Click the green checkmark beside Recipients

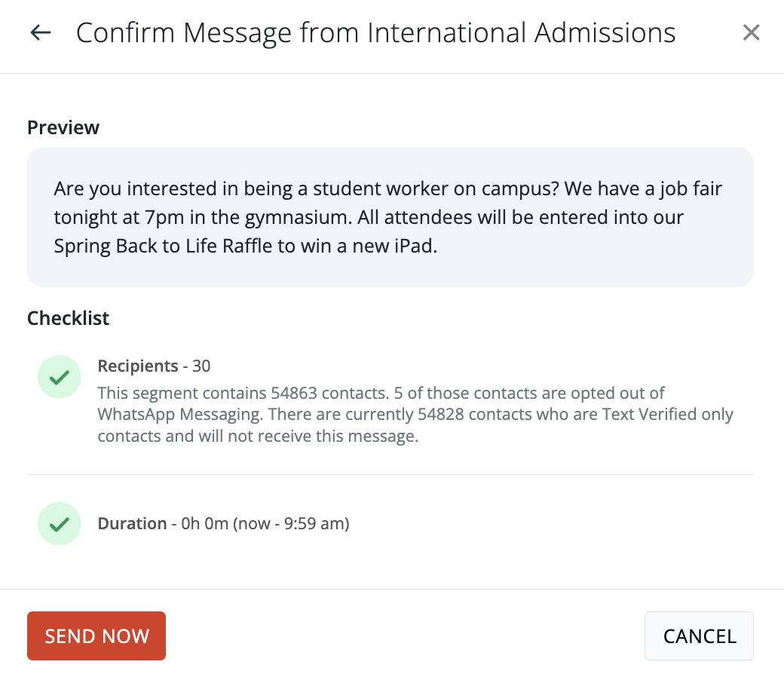tap(60, 376)
